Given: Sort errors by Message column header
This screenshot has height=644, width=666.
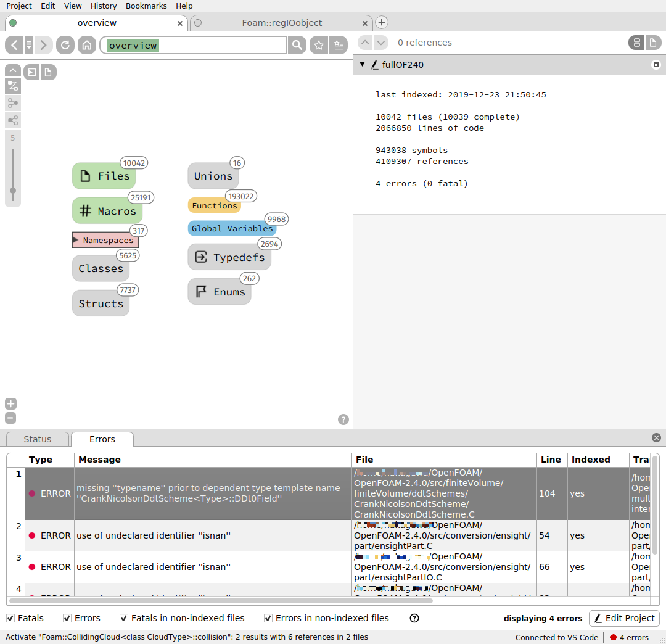Looking at the screenshot, I should pyautogui.click(x=213, y=460).
